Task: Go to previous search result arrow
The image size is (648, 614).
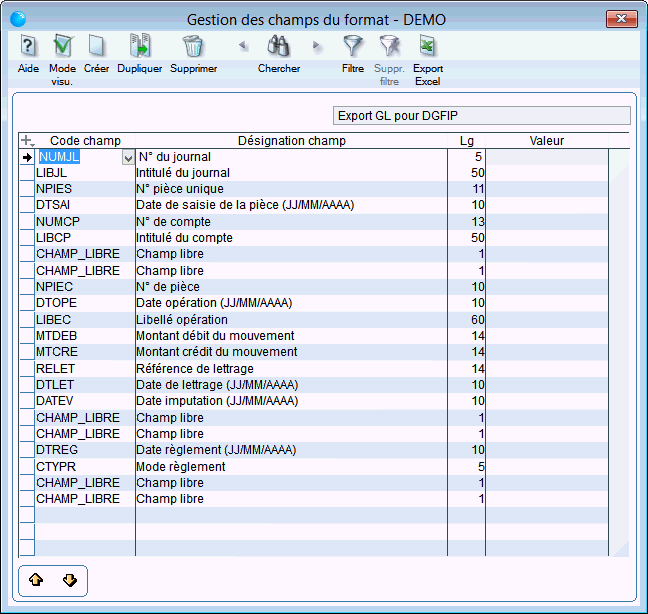Action: tap(242, 46)
